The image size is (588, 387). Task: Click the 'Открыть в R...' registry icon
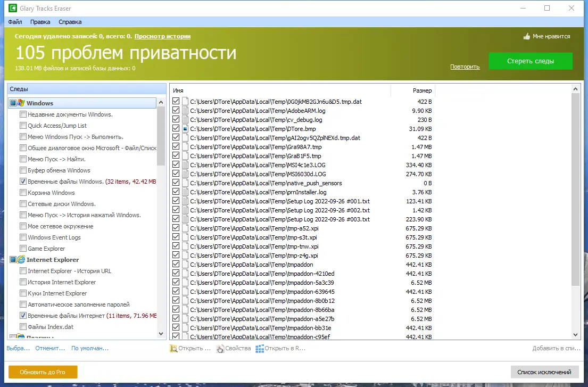(x=260, y=348)
